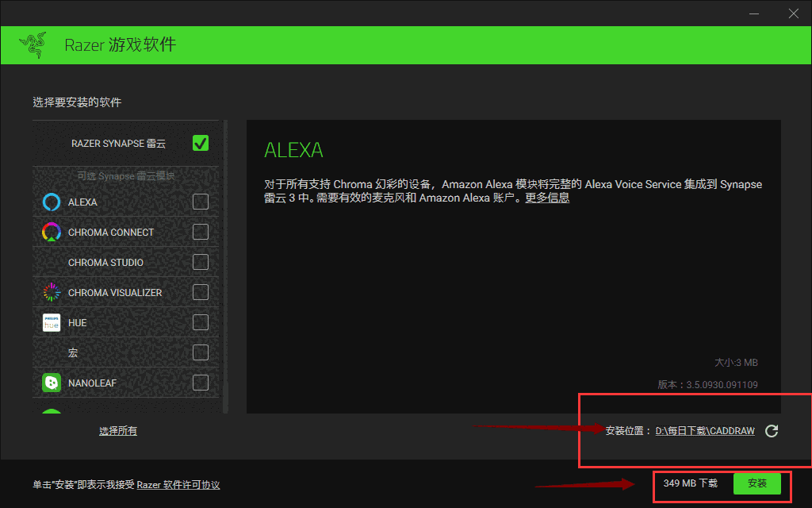Click the Chroma Visualizer icon
812x508 pixels.
tap(52, 292)
